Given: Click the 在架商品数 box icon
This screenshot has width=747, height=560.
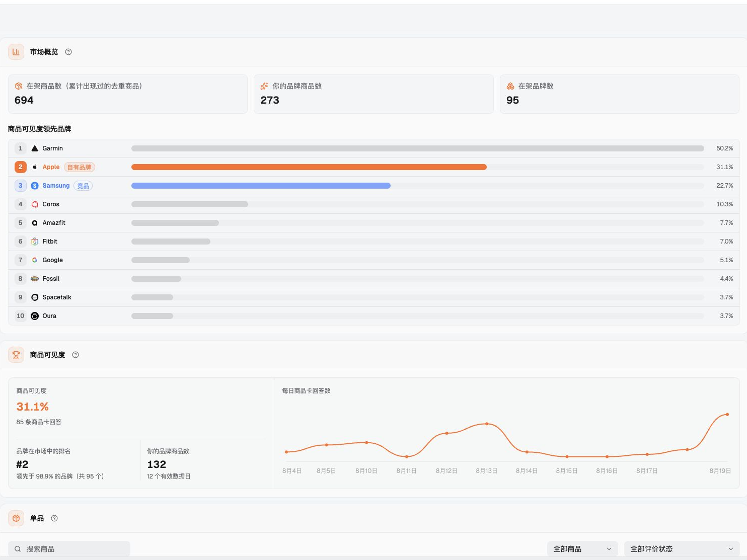Looking at the screenshot, I should [x=19, y=86].
